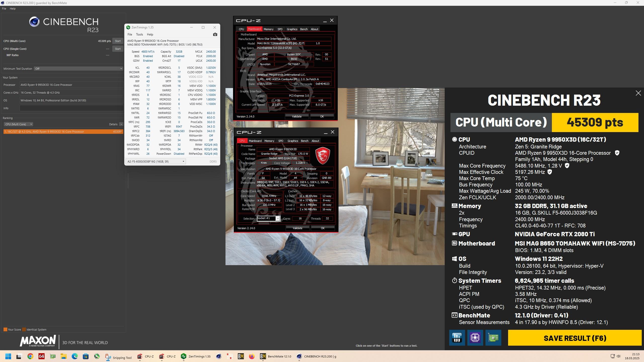Open the network tray icon
The image size is (644, 362).
613,356
